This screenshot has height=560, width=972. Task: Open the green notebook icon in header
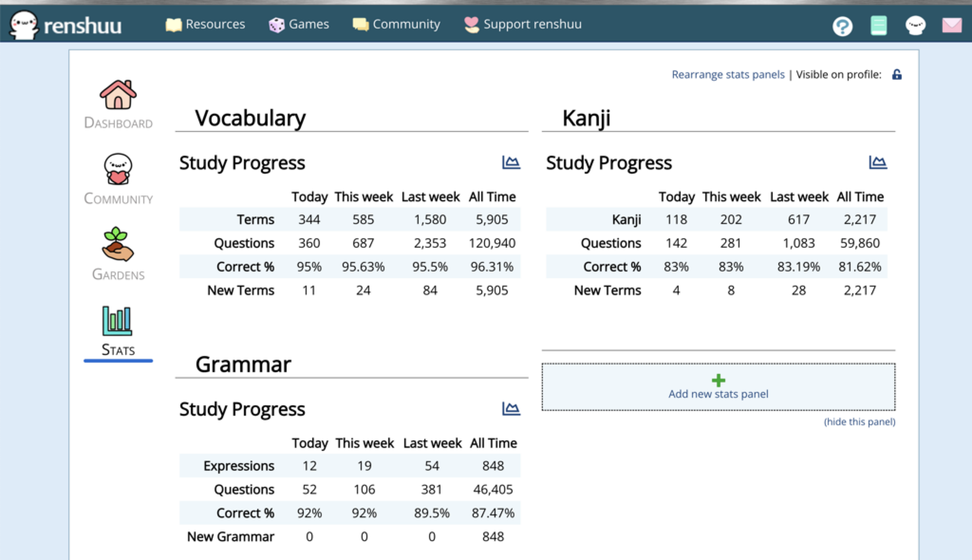click(879, 26)
